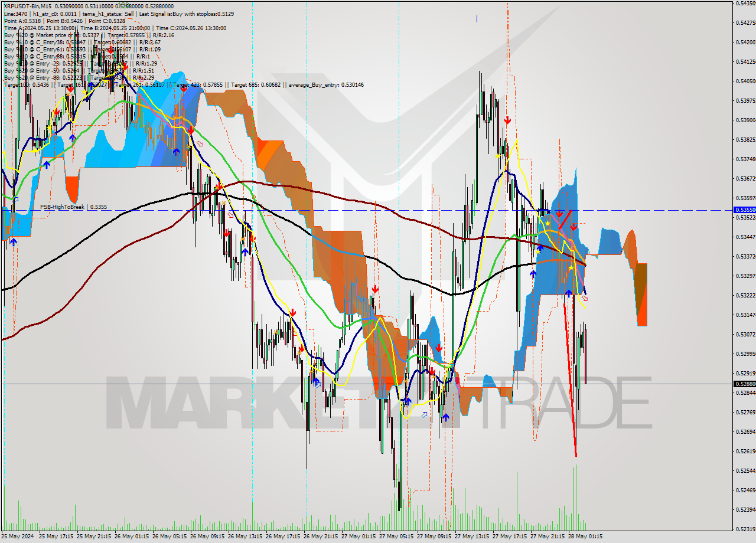The width and height of the screenshot is (756, 543).
Task: Click the 'Target 423: 0.57855' value
Action: click(198, 85)
